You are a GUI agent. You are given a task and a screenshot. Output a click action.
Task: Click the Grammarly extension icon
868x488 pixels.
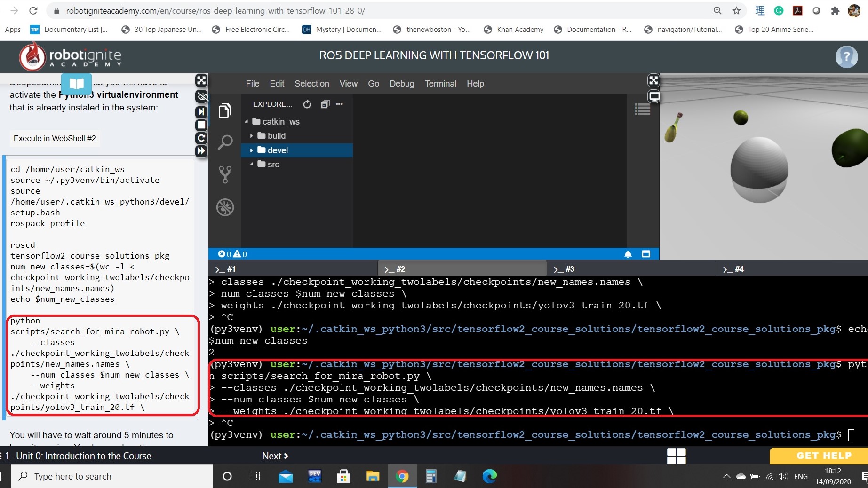779,10
